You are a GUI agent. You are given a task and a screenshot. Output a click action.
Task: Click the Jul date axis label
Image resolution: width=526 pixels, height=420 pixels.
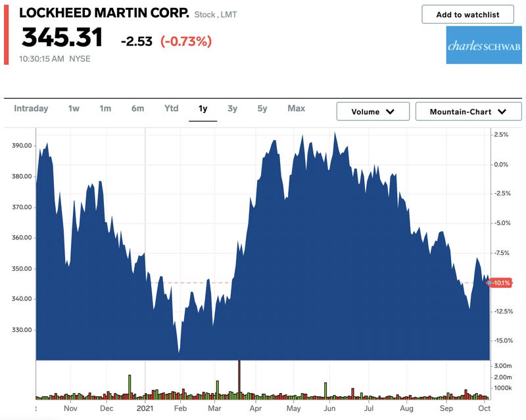tap(369, 408)
